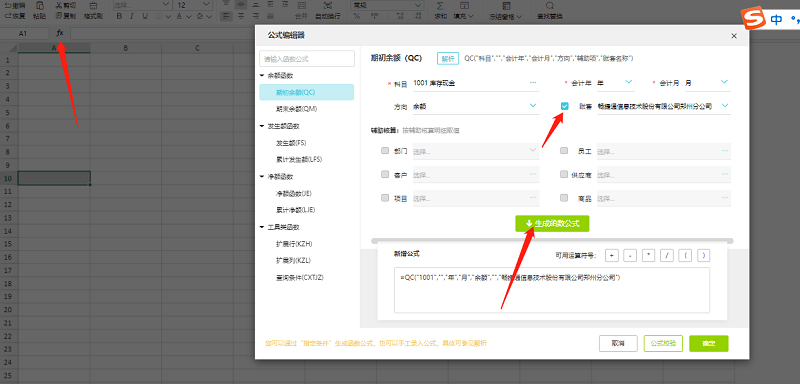Check the 员工 auxiliary checkbox
The height and width of the screenshot is (384, 800).
[564, 151]
